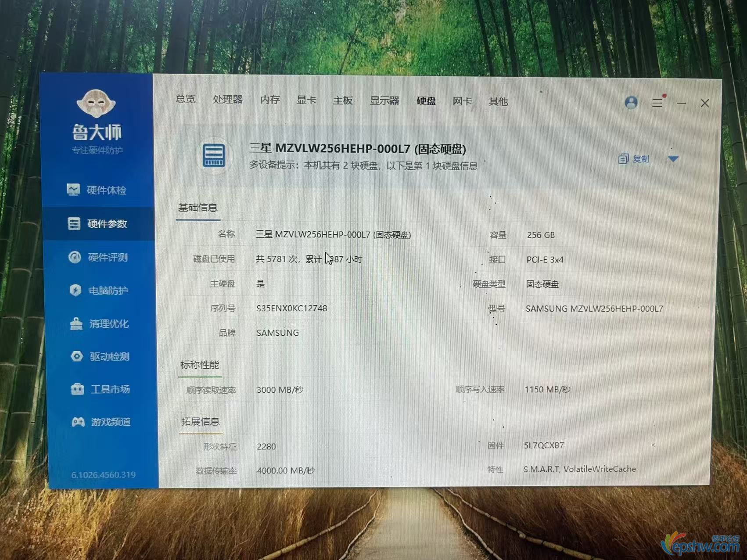This screenshot has height=560, width=747.
Task: Click the 硬件参数 list icon in sidebar
Action: click(74, 223)
